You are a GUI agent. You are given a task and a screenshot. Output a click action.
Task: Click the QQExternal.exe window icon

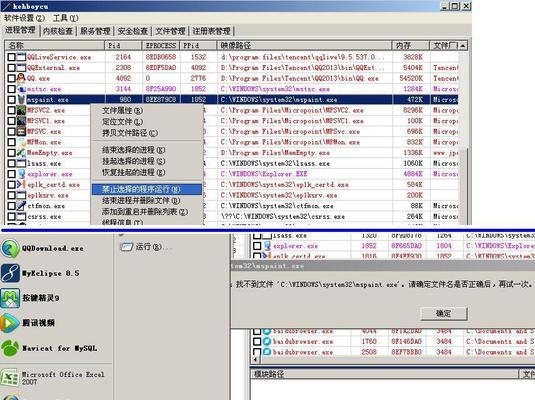[21, 68]
